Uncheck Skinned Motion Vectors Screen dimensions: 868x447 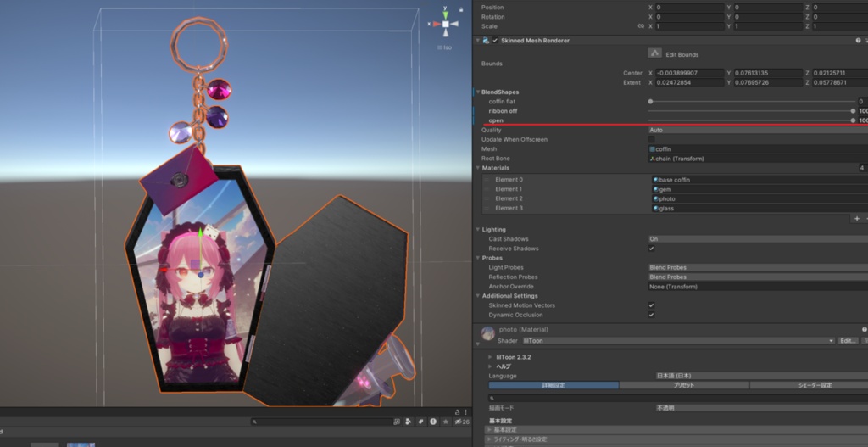[x=651, y=305]
